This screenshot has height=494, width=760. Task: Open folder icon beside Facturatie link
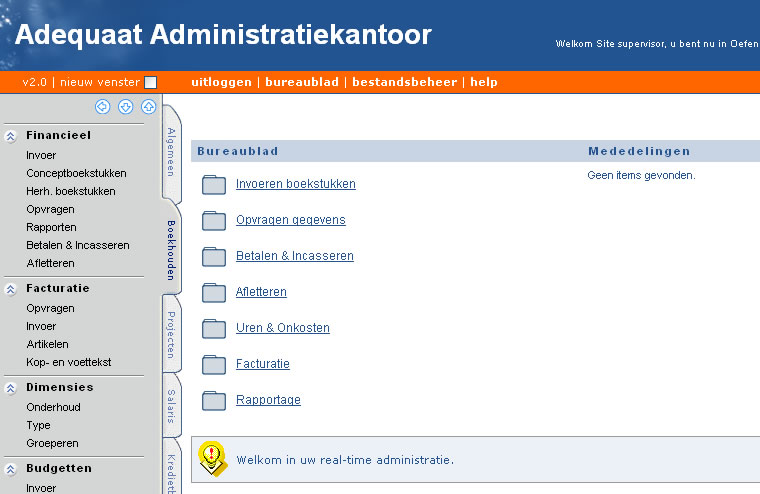(214, 365)
